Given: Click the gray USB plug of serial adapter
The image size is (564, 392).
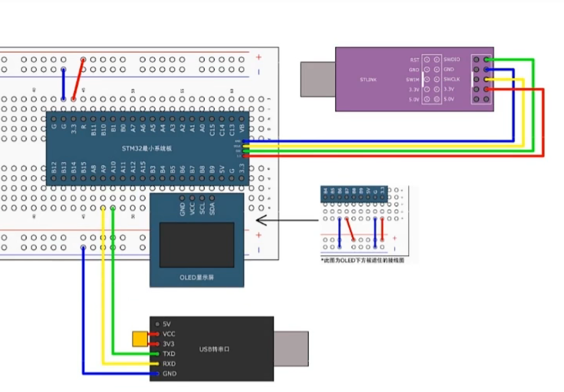Looking at the screenshot, I should [291, 349].
